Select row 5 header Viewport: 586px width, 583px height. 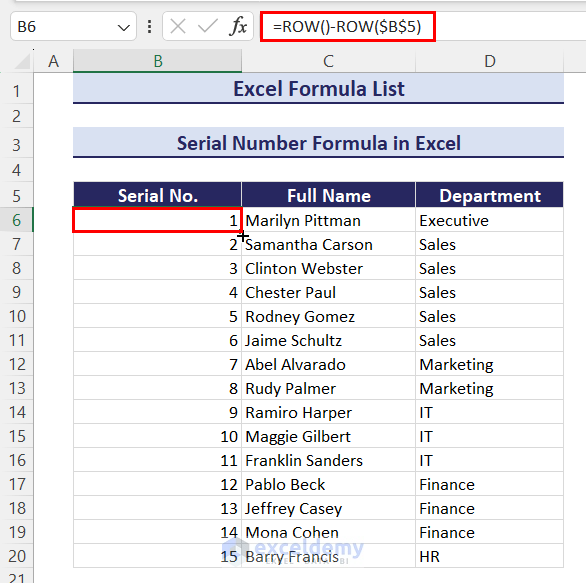(16, 195)
